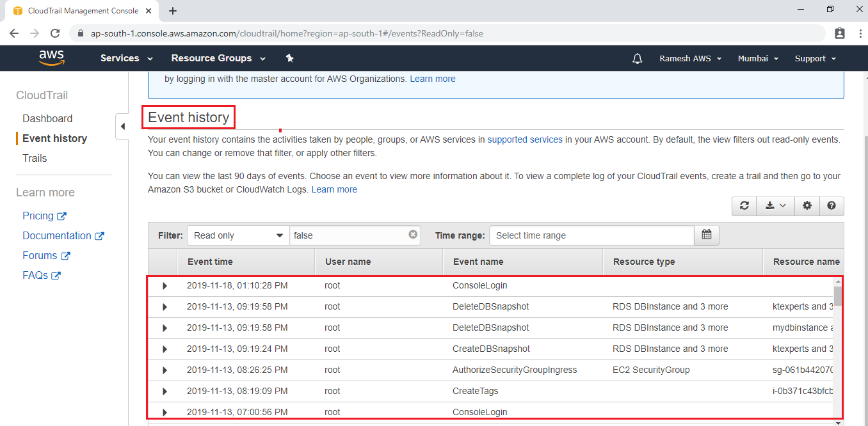Expand the CreateDBSnapshot event row
Image resolution: width=868 pixels, height=426 pixels.
pos(165,349)
